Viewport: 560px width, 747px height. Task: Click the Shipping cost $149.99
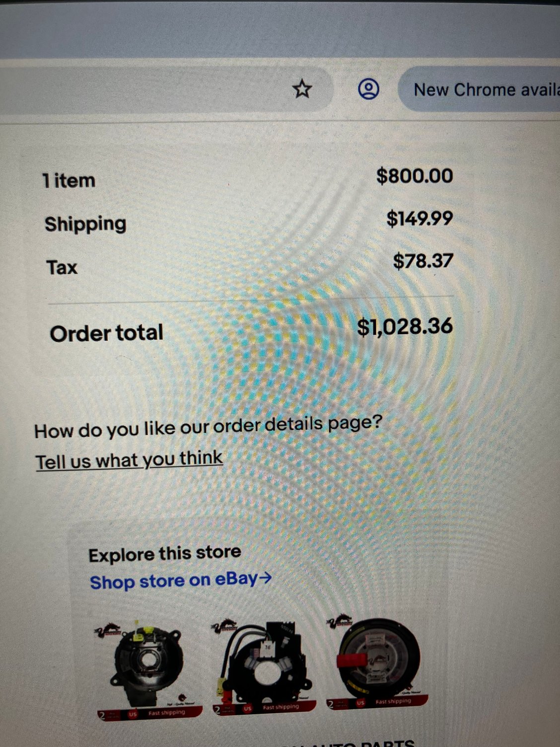[420, 218]
